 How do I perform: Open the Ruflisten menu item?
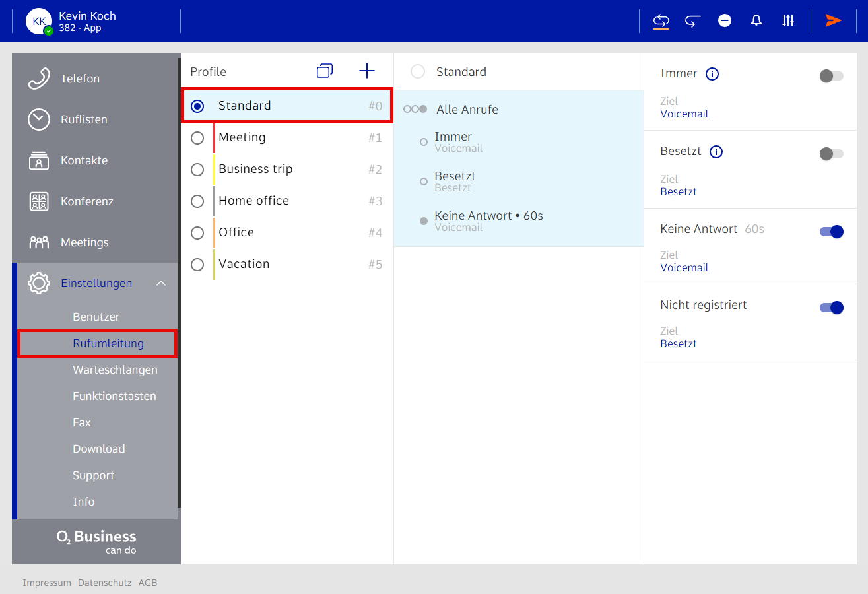click(84, 120)
